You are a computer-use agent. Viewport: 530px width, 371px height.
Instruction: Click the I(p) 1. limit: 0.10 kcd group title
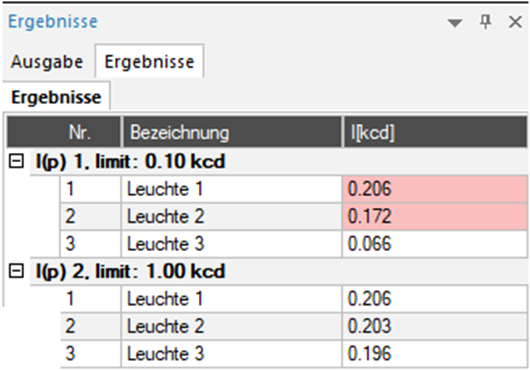pos(130,162)
